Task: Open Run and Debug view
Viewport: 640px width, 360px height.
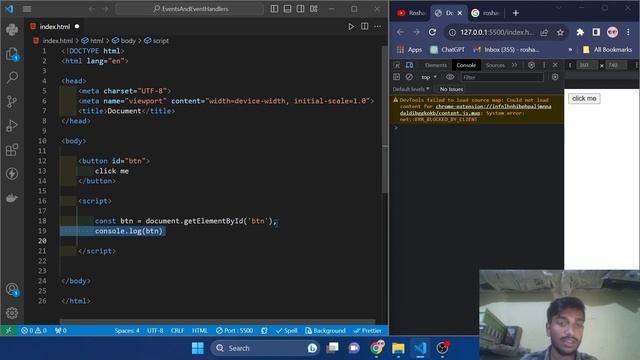Action: click(x=12, y=126)
